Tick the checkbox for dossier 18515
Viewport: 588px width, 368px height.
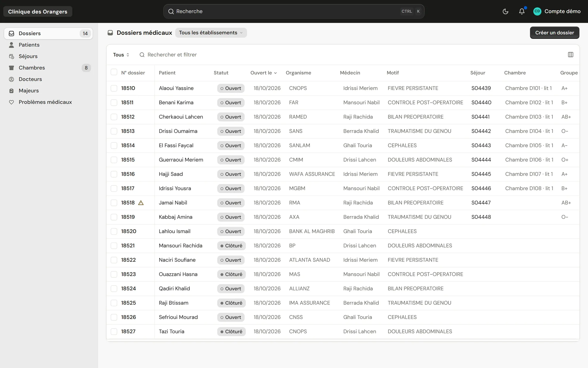point(114,160)
